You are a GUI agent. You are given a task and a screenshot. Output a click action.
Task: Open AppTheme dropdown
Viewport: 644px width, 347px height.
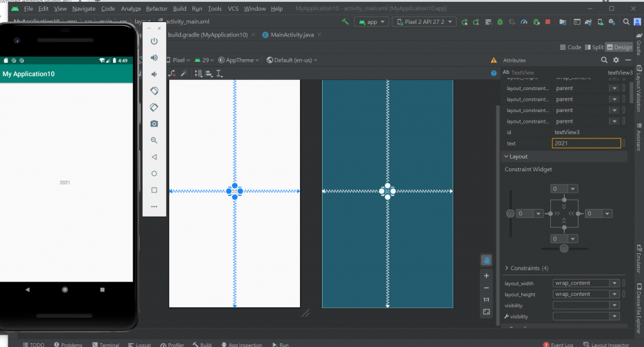(238, 60)
